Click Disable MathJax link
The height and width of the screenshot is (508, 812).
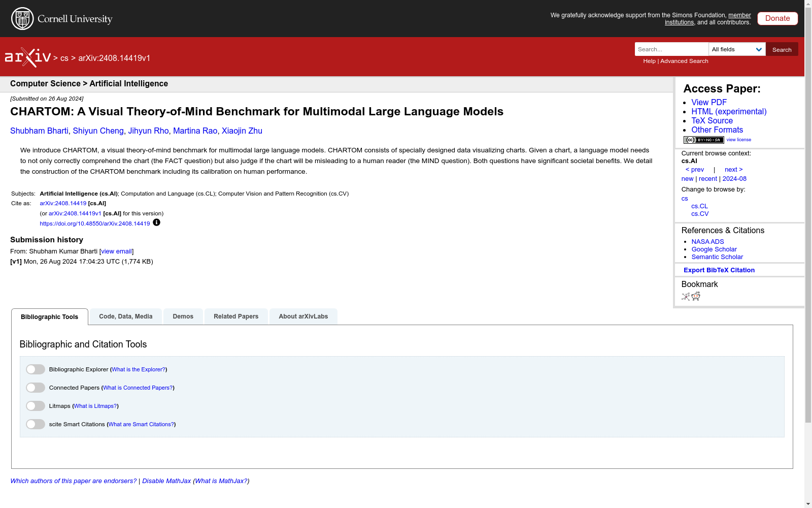tap(166, 481)
